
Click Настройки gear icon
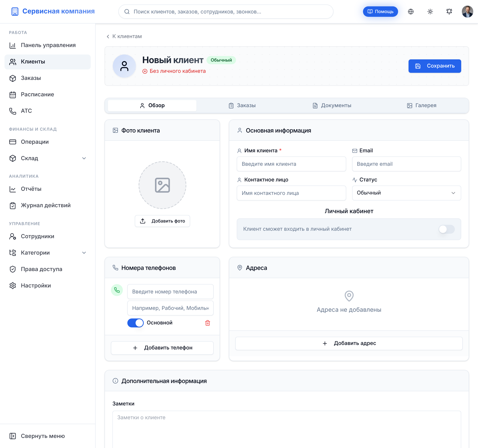[13, 286]
